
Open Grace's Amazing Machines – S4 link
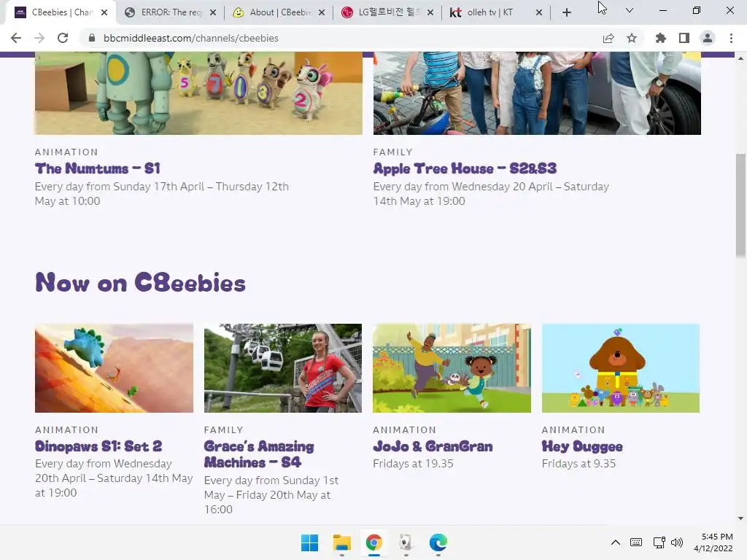tap(259, 454)
